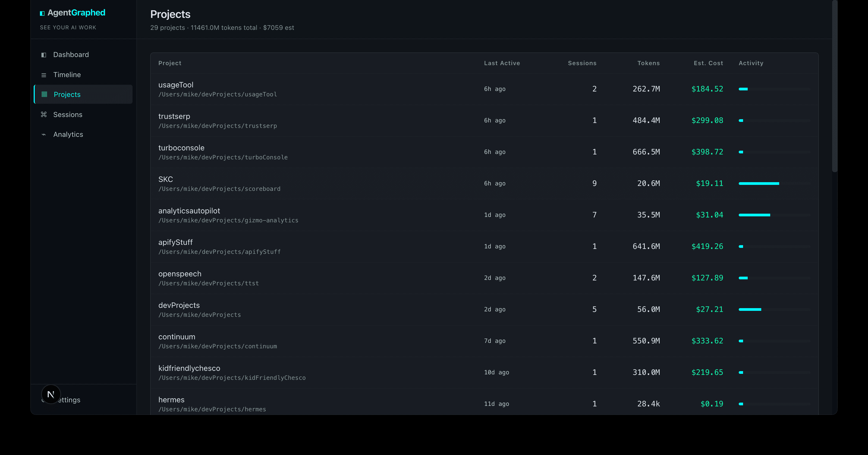The image size is (868, 455).
Task: Click the session count 9 for SKC
Action: click(595, 184)
